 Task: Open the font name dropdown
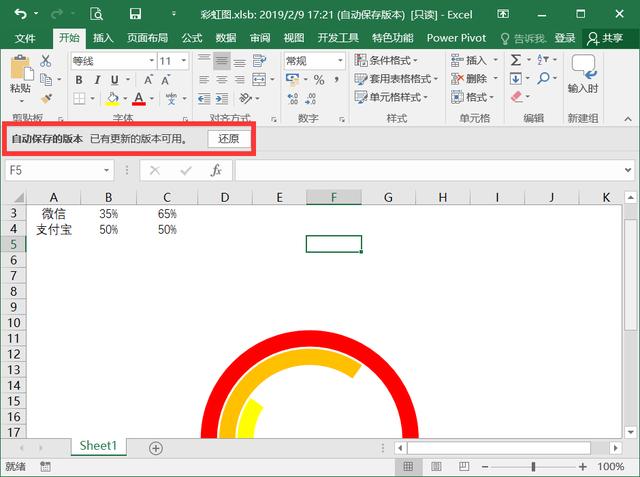151,61
